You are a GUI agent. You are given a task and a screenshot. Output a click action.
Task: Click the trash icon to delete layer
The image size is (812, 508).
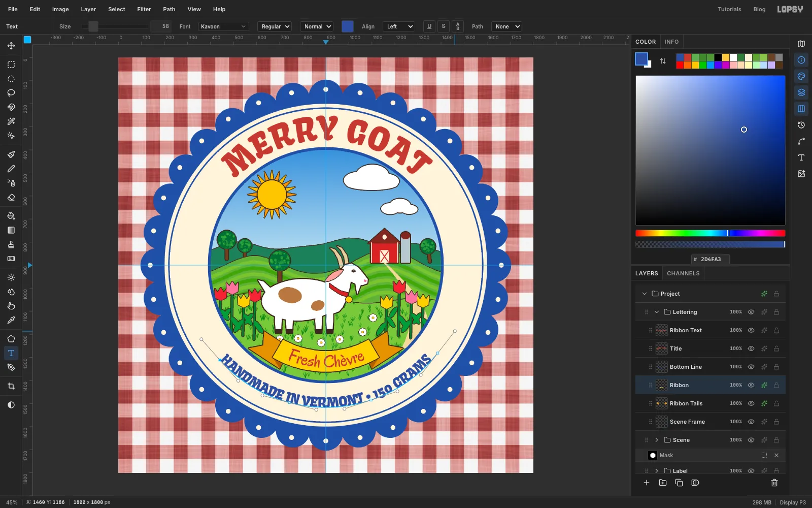(x=774, y=483)
